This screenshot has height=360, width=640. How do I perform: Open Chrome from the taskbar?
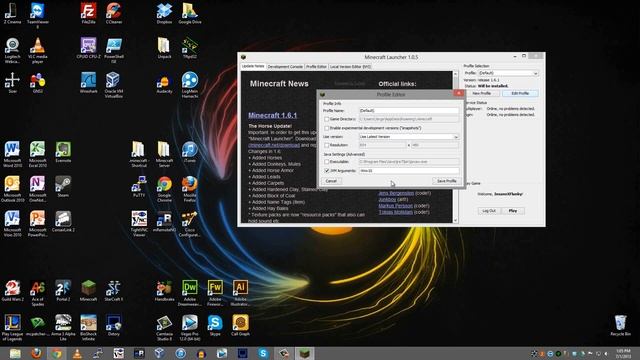[x=56, y=353]
